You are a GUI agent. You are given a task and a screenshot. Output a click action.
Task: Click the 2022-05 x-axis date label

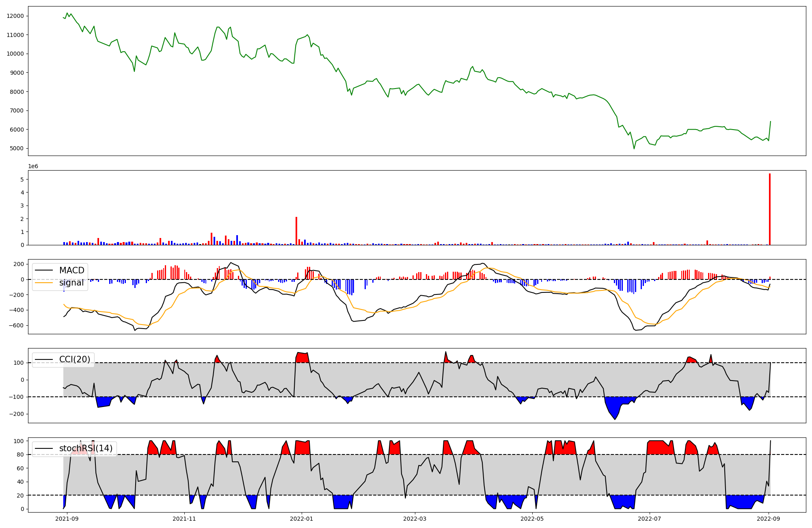532,519
